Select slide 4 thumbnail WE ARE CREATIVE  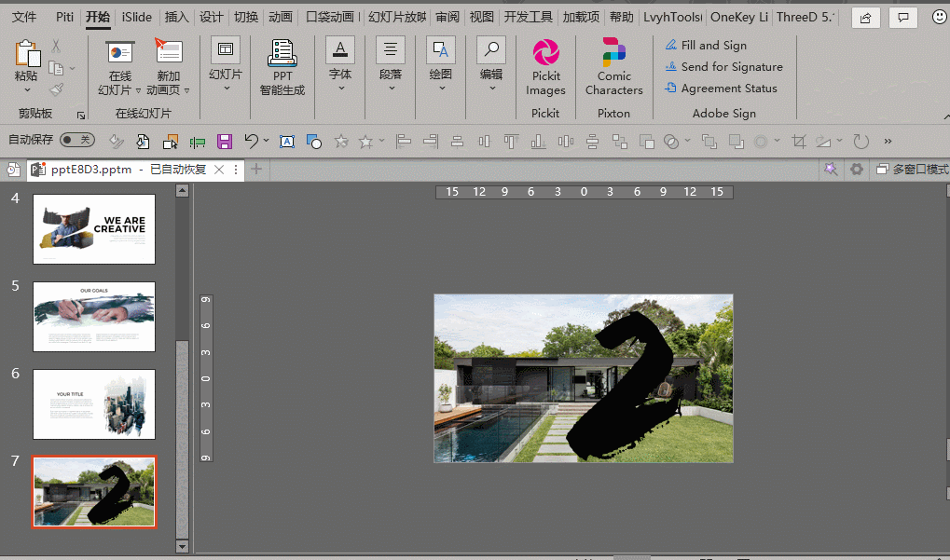[94, 229]
